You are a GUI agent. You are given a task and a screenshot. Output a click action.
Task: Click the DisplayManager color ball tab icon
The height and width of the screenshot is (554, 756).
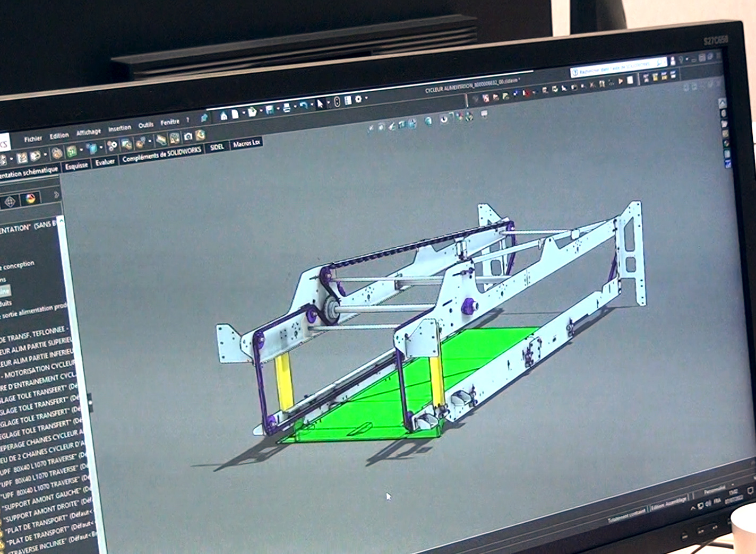31,199
